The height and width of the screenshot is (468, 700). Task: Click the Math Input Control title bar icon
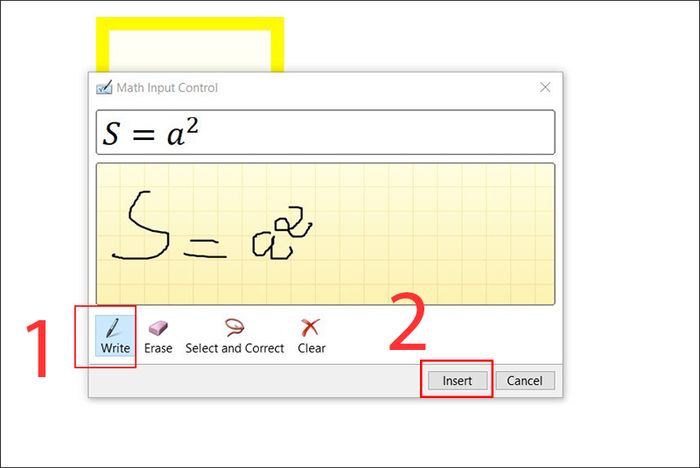[x=104, y=88]
